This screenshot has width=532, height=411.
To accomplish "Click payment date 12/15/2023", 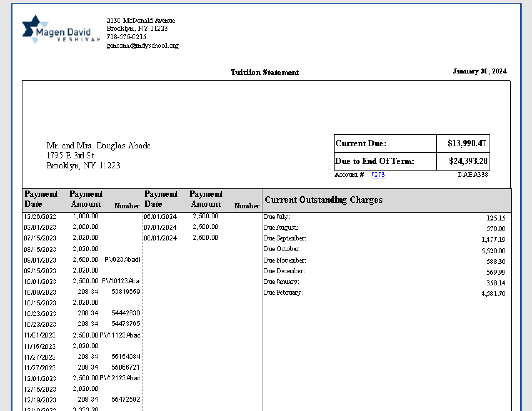I will pos(40,389).
